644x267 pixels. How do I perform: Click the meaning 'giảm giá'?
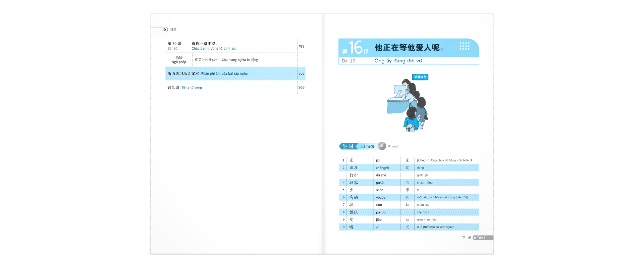[423, 175]
